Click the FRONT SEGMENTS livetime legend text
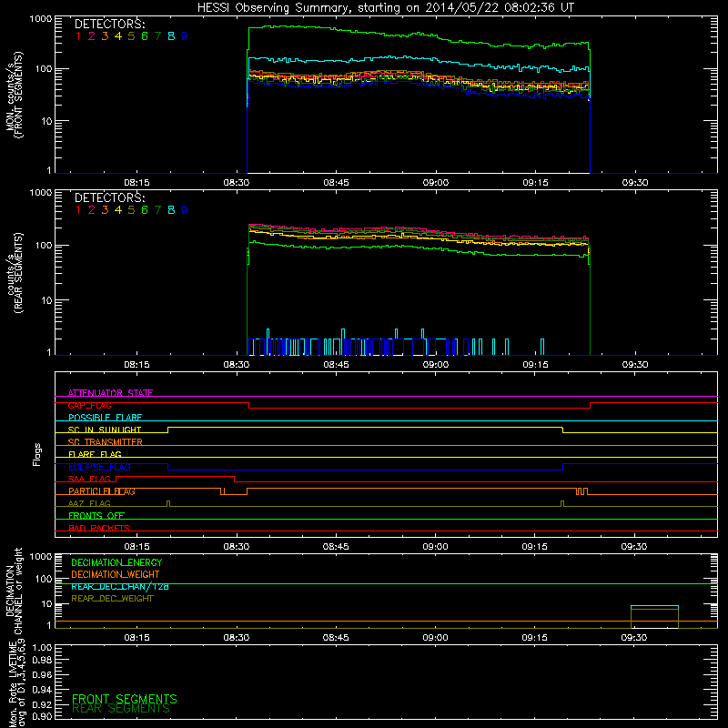The height and width of the screenshot is (728, 728). [x=125, y=699]
